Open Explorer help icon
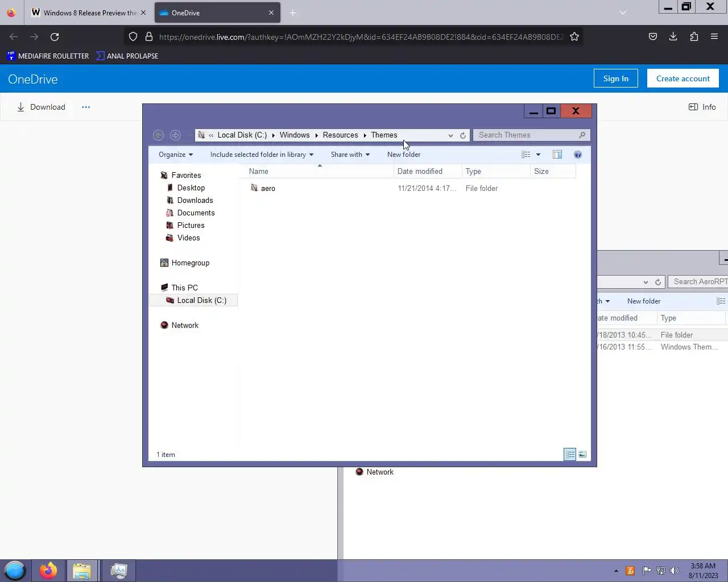The image size is (728, 582). tap(578, 155)
